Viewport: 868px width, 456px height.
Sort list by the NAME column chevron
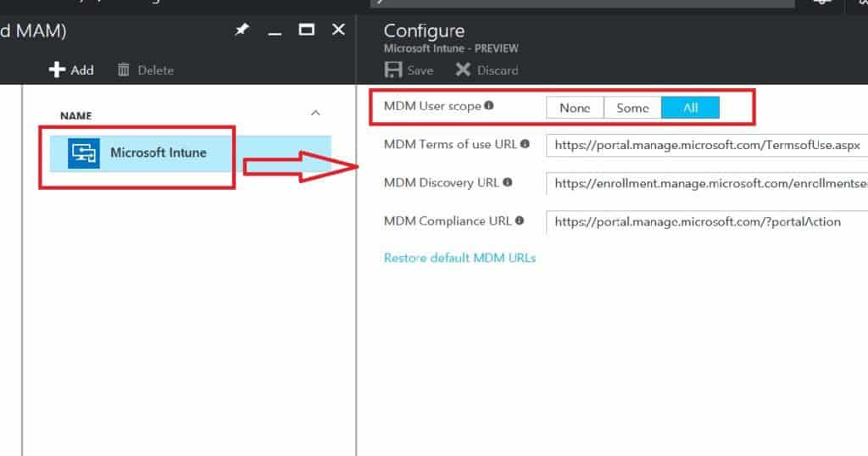[x=315, y=113]
